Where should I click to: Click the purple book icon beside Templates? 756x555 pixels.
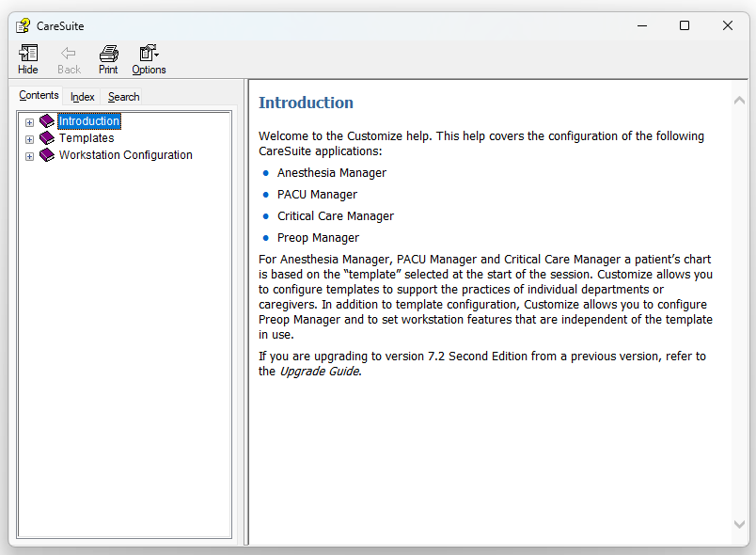[x=47, y=138]
